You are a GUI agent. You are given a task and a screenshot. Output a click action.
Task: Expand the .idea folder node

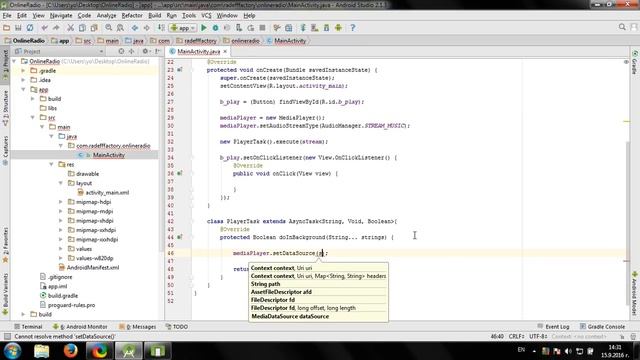point(24,80)
